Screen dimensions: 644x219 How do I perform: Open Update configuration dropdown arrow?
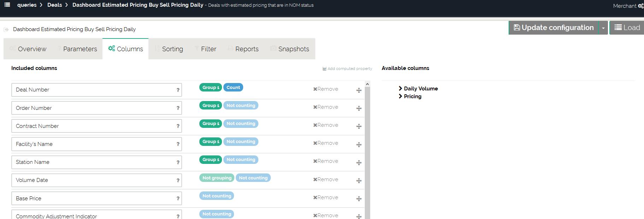[603, 28]
